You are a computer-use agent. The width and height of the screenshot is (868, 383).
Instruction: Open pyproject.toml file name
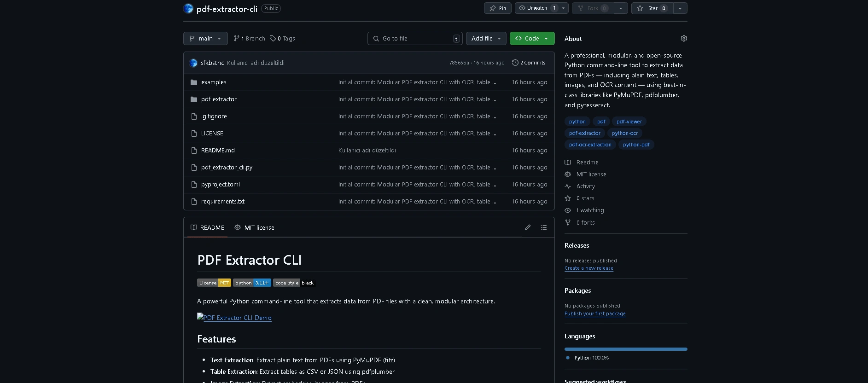pyautogui.click(x=221, y=185)
